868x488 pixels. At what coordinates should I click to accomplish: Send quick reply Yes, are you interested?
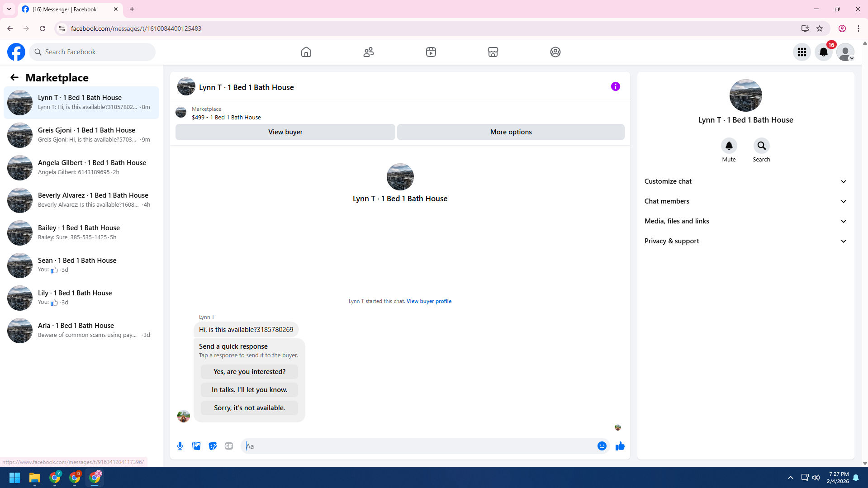pyautogui.click(x=250, y=372)
